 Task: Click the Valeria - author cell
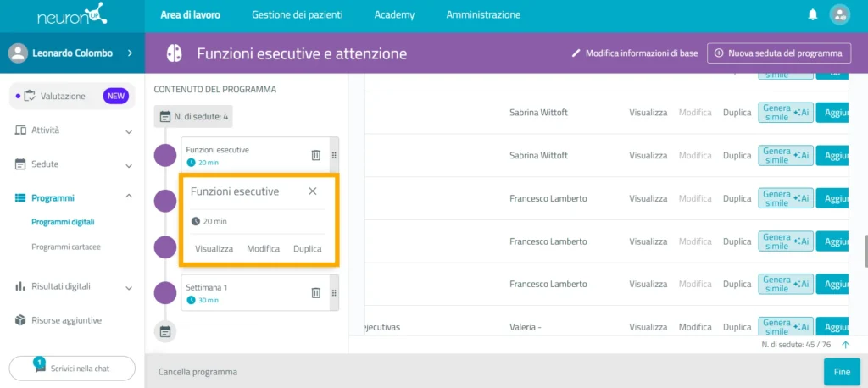coord(526,327)
